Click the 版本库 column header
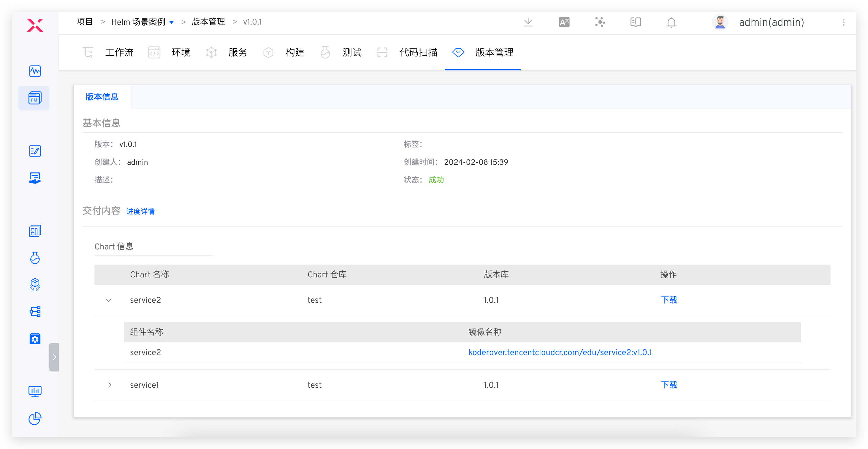The image size is (868, 449). [x=496, y=275]
